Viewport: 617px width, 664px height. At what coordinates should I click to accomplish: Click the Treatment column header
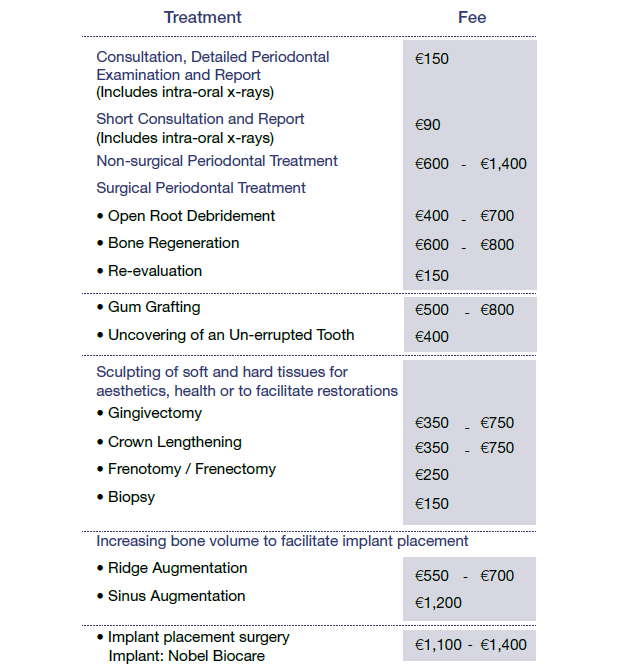point(202,17)
